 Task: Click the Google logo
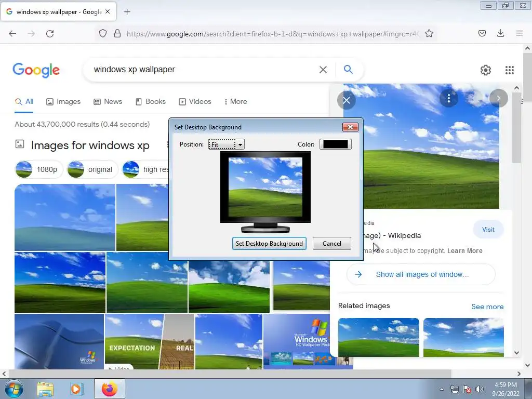(36, 70)
